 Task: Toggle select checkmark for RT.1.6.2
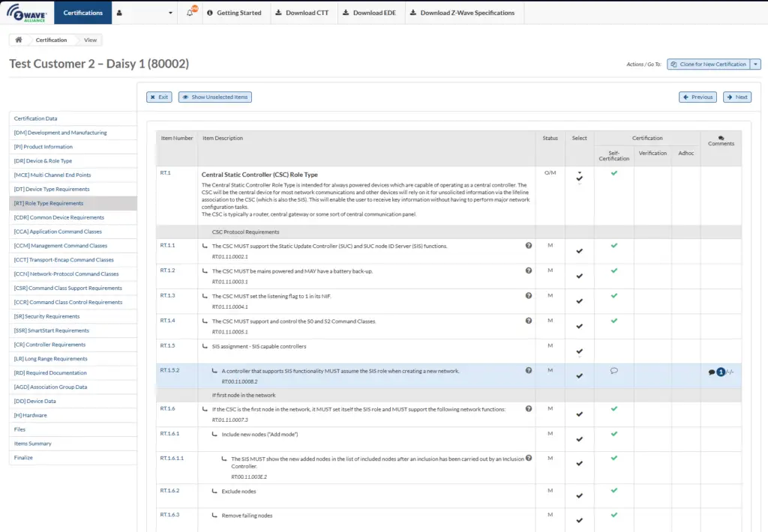click(580, 496)
